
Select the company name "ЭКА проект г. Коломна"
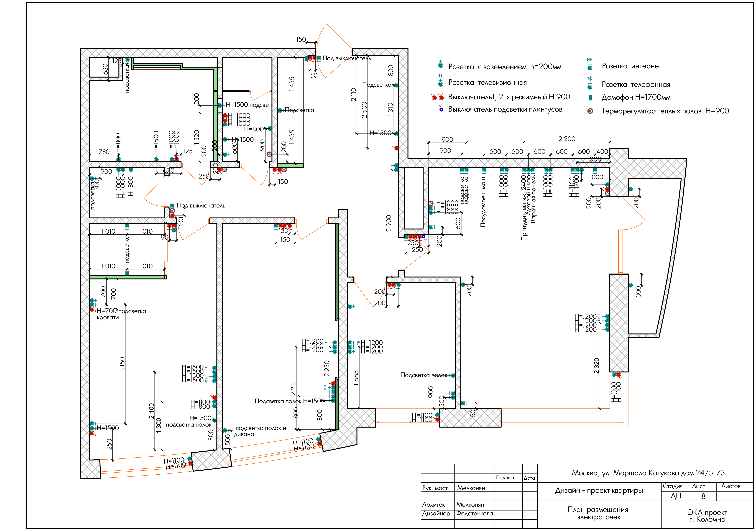707,516
